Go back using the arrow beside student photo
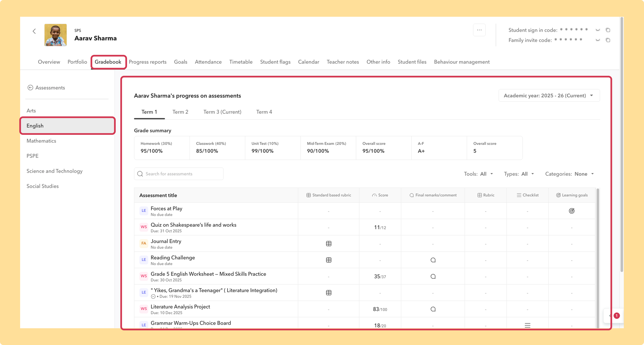Image resolution: width=644 pixels, height=345 pixels. click(x=34, y=31)
